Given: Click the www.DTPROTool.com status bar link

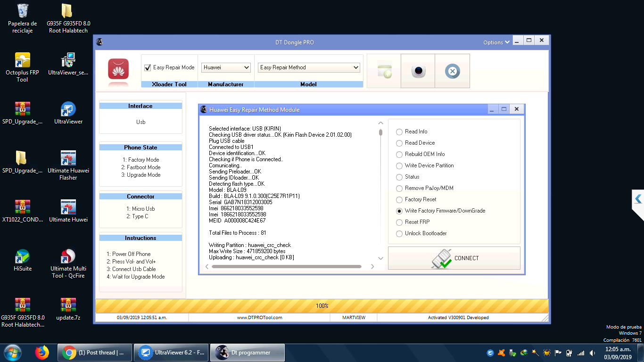Looking at the screenshot, I should click(x=259, y=318).
